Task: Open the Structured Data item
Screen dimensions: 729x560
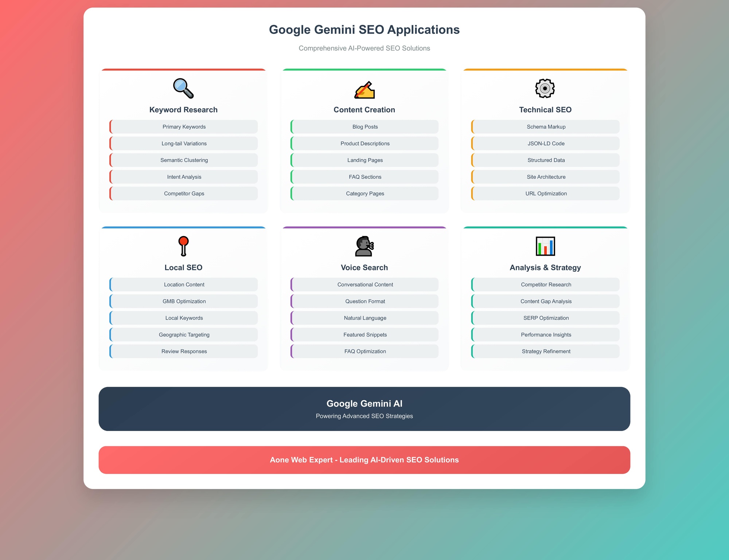Action: (545, 160)
